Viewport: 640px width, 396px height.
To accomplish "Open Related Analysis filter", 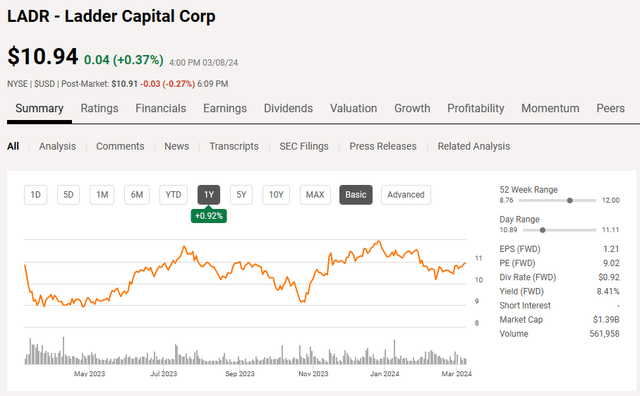I will (x=473, y=146).
